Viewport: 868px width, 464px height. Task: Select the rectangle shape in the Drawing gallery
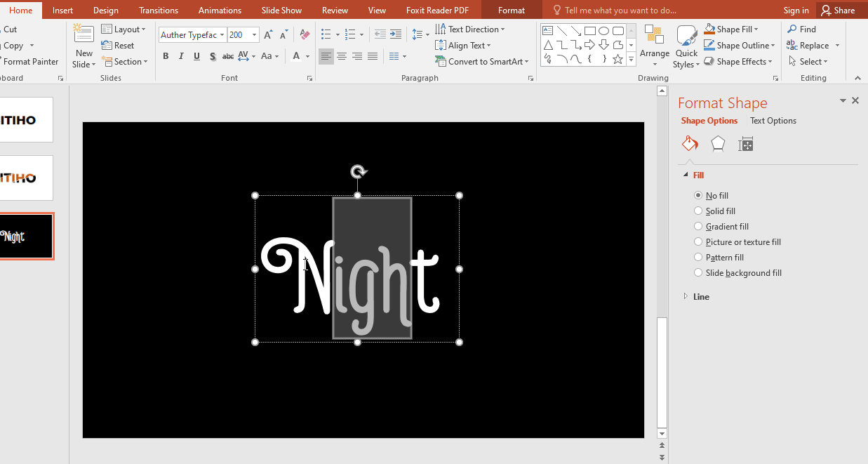(x=589, y=30)
